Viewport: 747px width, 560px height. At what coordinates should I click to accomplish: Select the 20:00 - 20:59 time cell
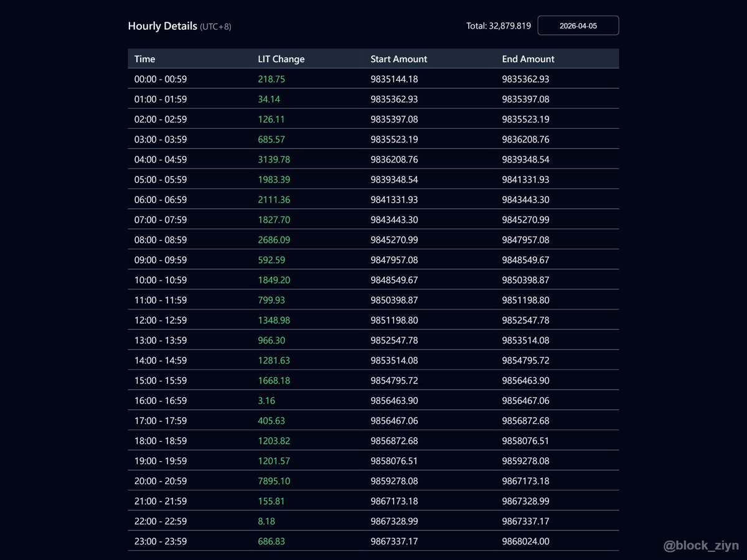[x=161, y=481]
